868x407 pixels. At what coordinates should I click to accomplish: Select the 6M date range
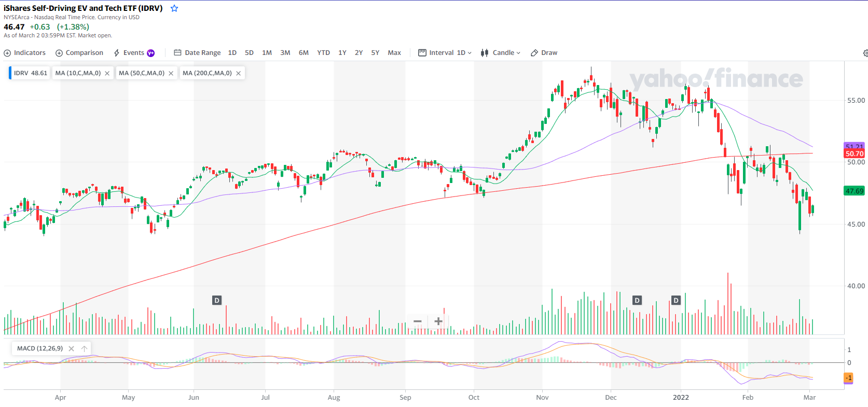click(304, 53)
